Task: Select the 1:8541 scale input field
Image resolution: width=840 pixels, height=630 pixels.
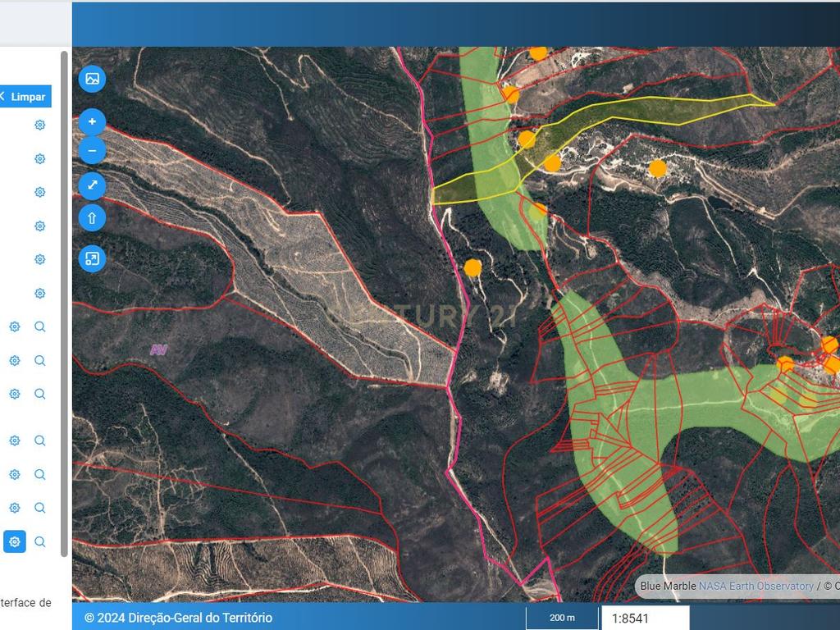Action: (645, 619)
